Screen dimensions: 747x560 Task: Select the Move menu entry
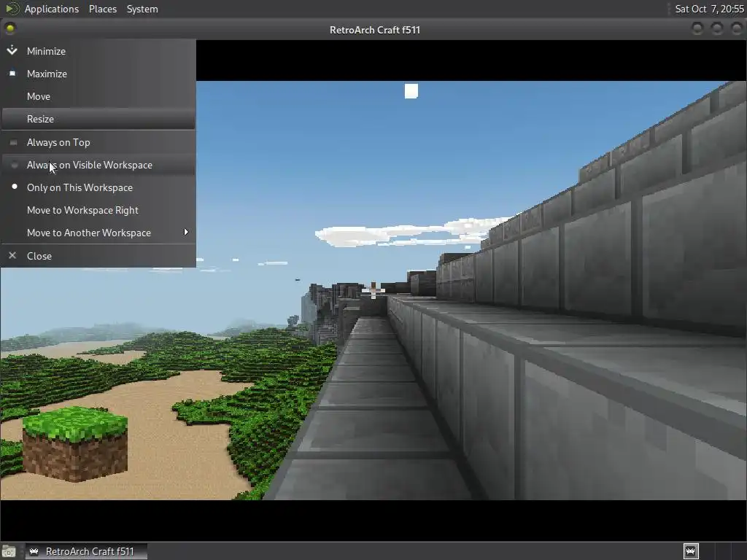(98, 96)
